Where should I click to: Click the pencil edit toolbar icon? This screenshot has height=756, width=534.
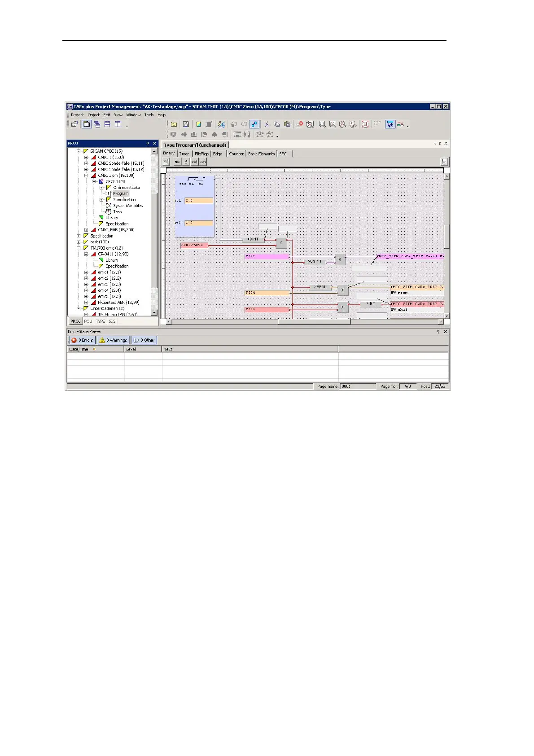221,124
